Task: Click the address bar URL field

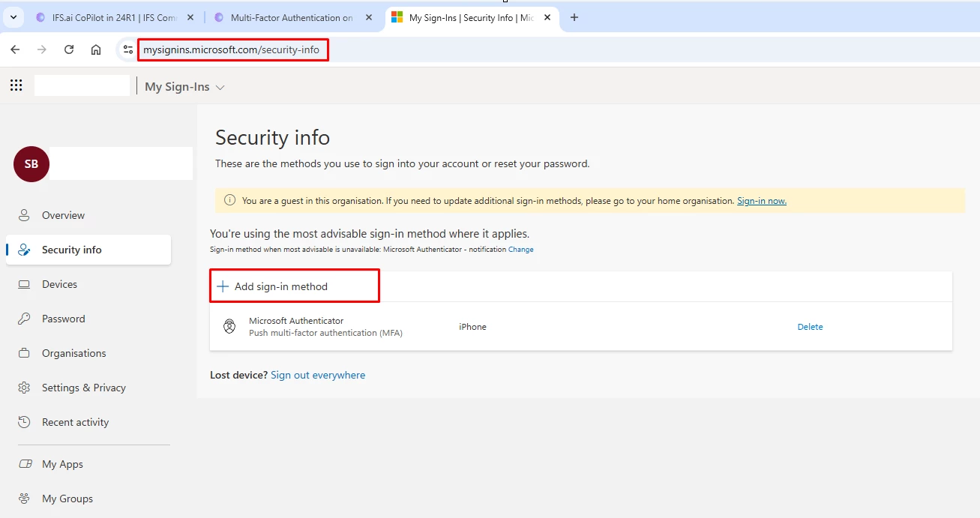Action: click(232, 50)
